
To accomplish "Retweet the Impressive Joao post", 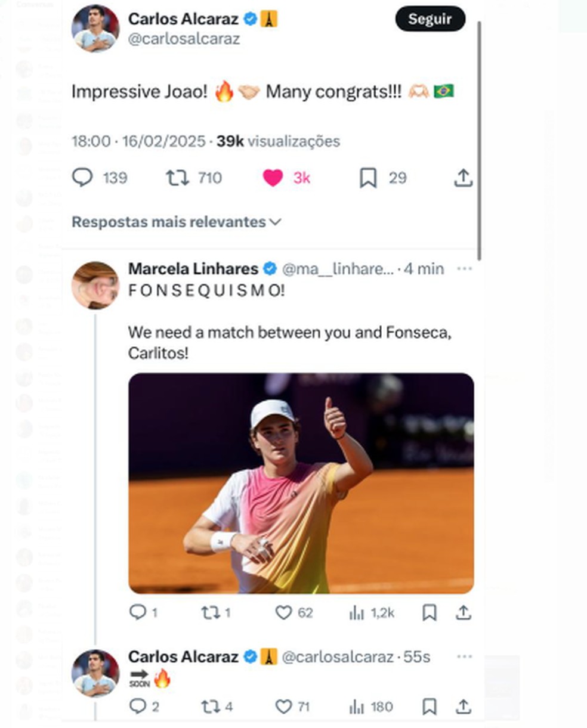I will pyautogui.click(x=177, y=178).
